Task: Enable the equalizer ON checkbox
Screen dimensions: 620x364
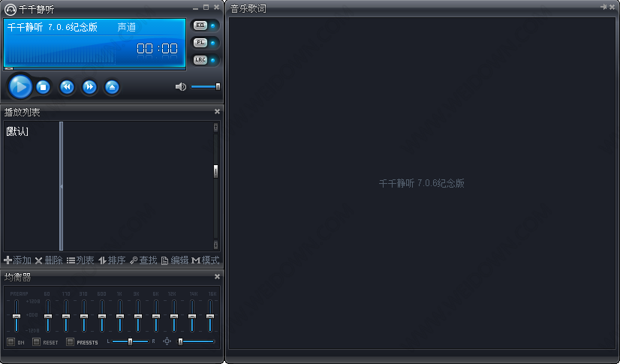Action: pos(11,342)
